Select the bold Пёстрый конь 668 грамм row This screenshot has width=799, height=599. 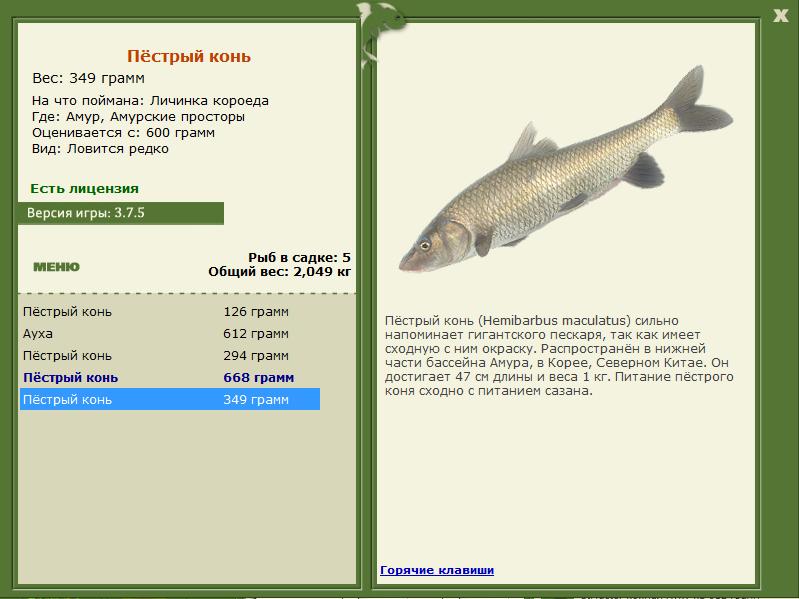click(x=170, y=377)
